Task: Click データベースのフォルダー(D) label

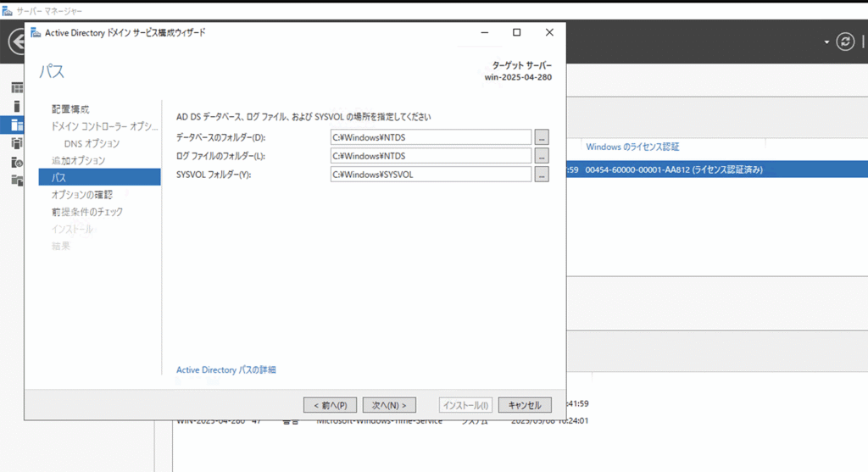Action: (x=221, y=137)
